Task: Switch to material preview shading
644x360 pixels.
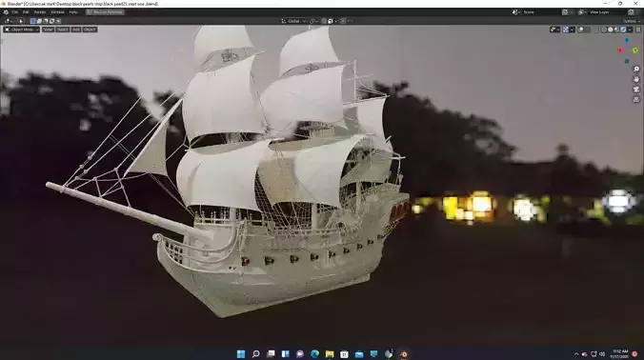Action: coord(617,30)
